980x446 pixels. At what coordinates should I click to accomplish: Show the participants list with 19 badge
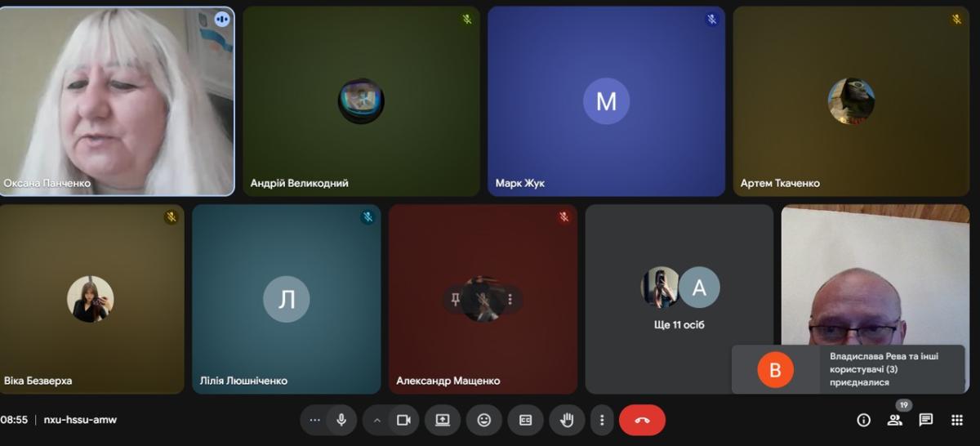pos(895,420)
